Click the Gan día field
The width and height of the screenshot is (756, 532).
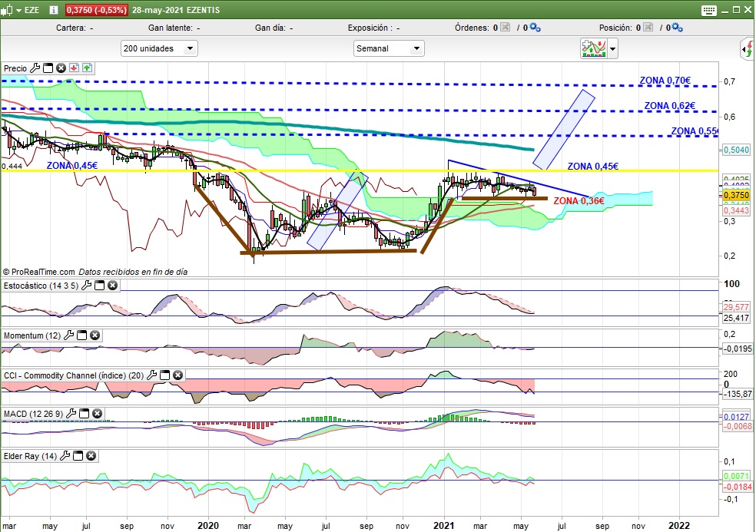point(274,28)
